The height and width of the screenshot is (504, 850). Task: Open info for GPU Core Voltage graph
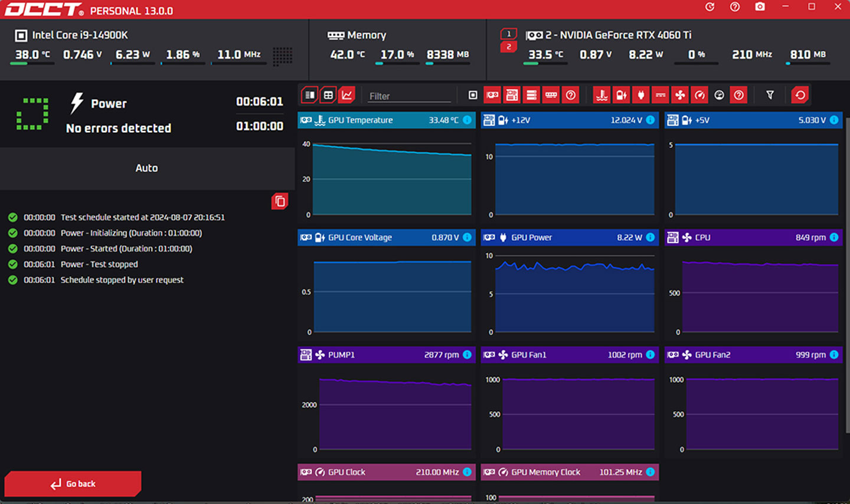(467, 237)
